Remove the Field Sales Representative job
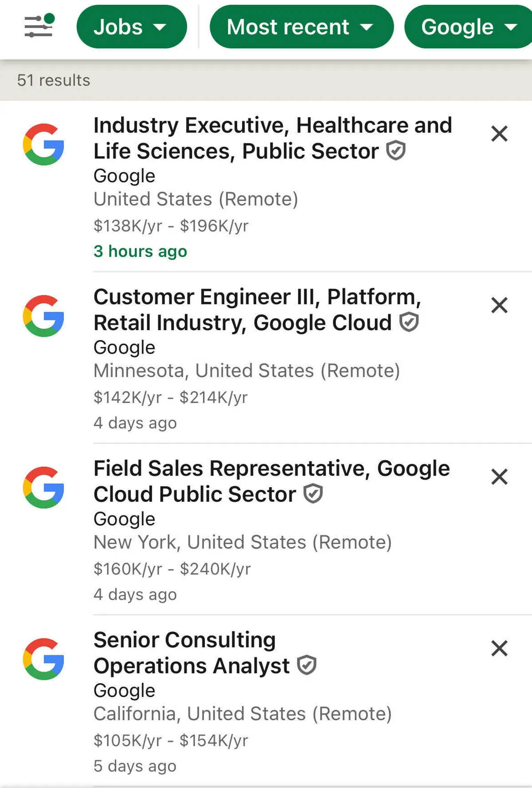Viewport: 532px width, 788px height. coord(499,477)
